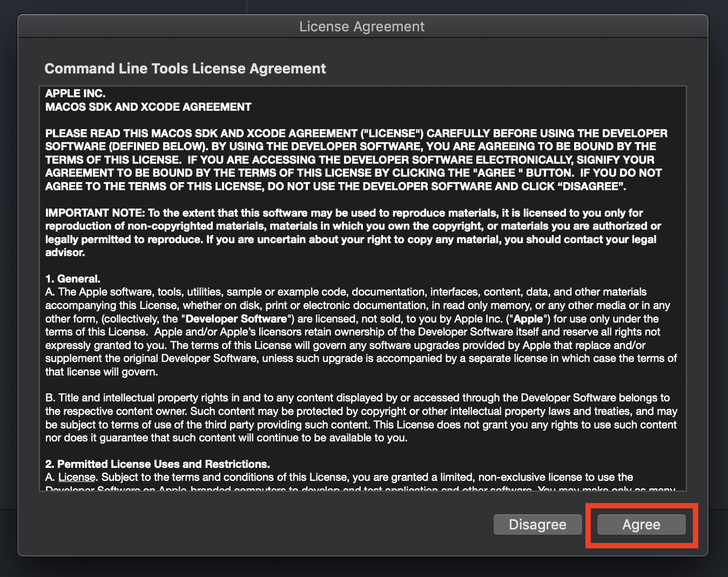Click the MACOS SDK AND XCODE AGREEMENT line
Image resolution: width=728 pixels, height=577 pixels.
coord(148,107)
